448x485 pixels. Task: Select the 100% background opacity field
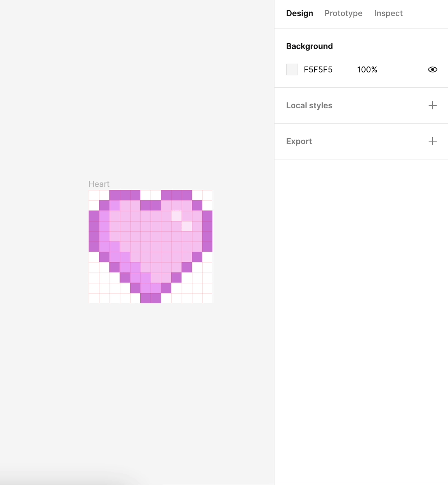367,69
